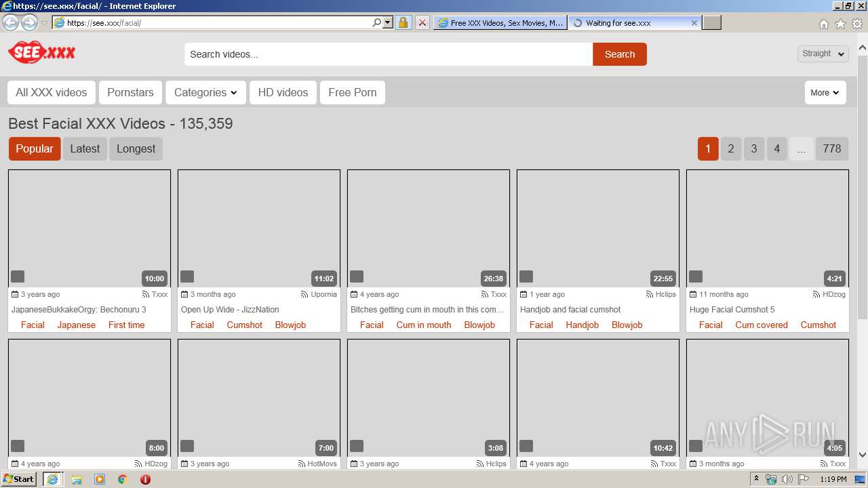Open the address bar autocomplete dropdown arrow
The height and width of the screenshot is (488, 868).
pos(388,22)
